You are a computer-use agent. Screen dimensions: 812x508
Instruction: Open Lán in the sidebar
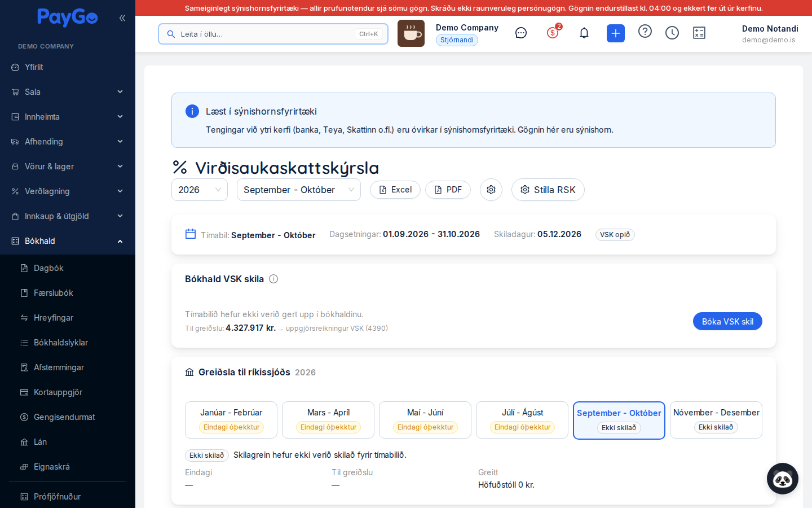[x=68, y=442]
